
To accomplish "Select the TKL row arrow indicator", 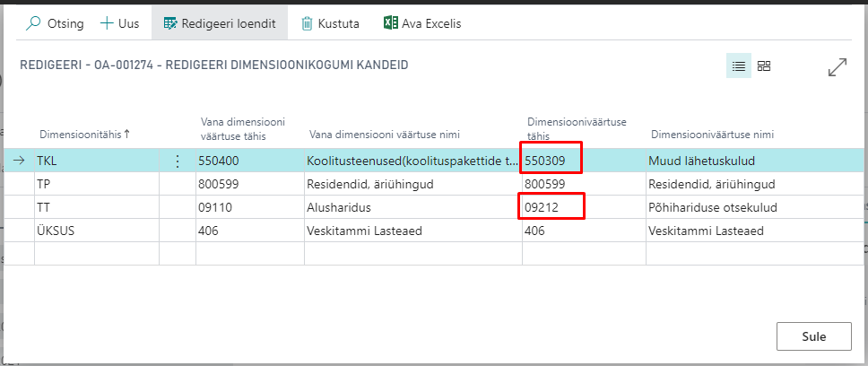I will (19, 161).
